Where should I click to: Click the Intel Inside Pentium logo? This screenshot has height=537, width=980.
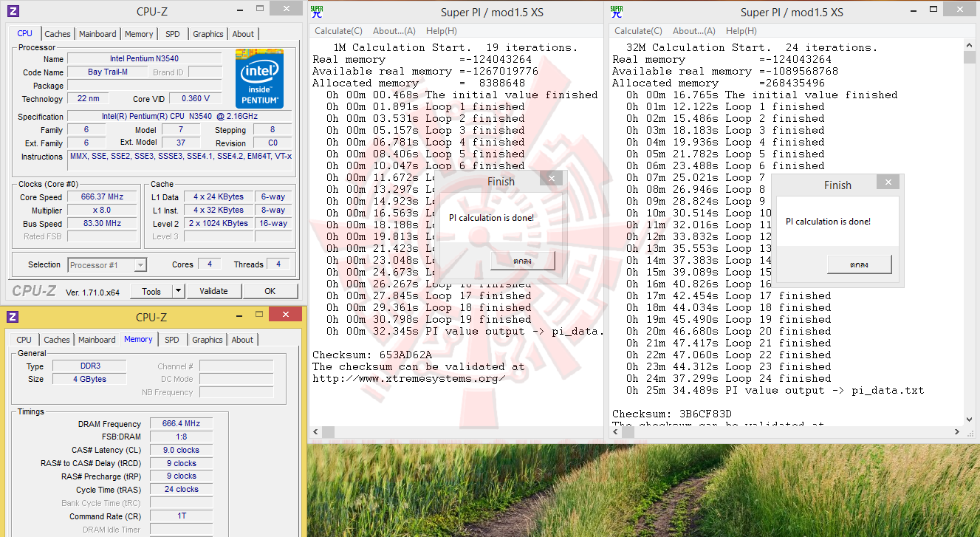(259, 78)
